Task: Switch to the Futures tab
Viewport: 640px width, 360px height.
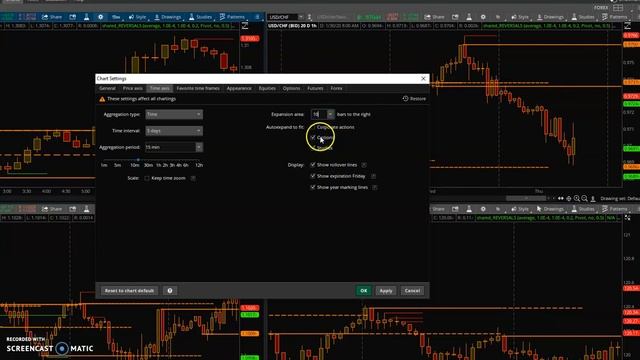Action: pos(315,88)
